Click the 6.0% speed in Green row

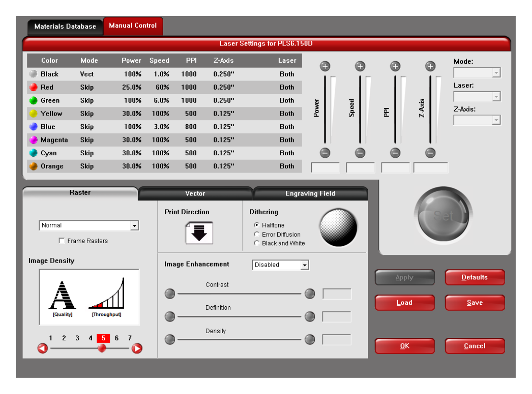coord(161,100)
